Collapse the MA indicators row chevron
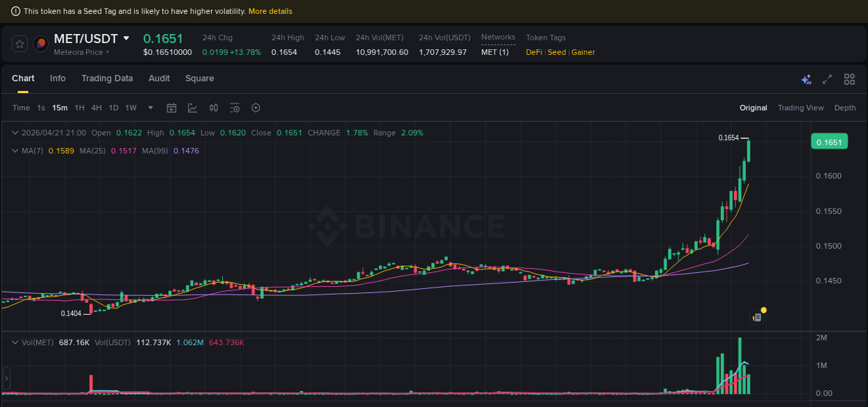 (x=15, y=151)
